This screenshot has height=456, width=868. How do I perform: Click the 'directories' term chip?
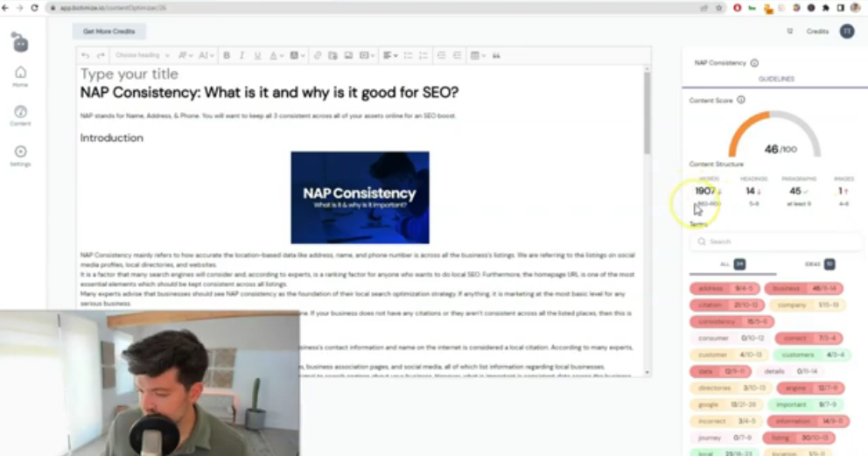(x=731, y=388)
